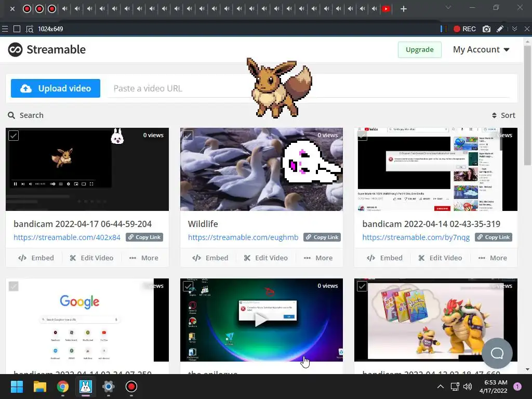Open a new browser tab
532x399 pixels.
pos(403,9)
